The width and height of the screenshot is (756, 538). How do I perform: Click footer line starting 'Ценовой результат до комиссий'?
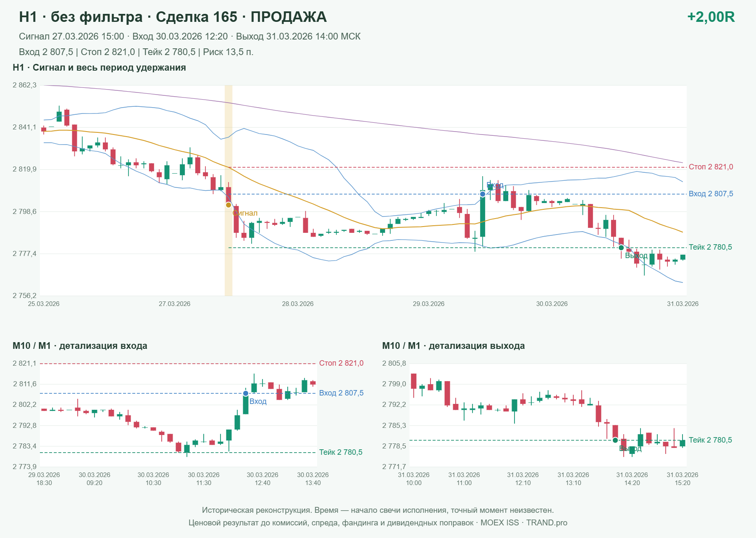pos(378,523)
